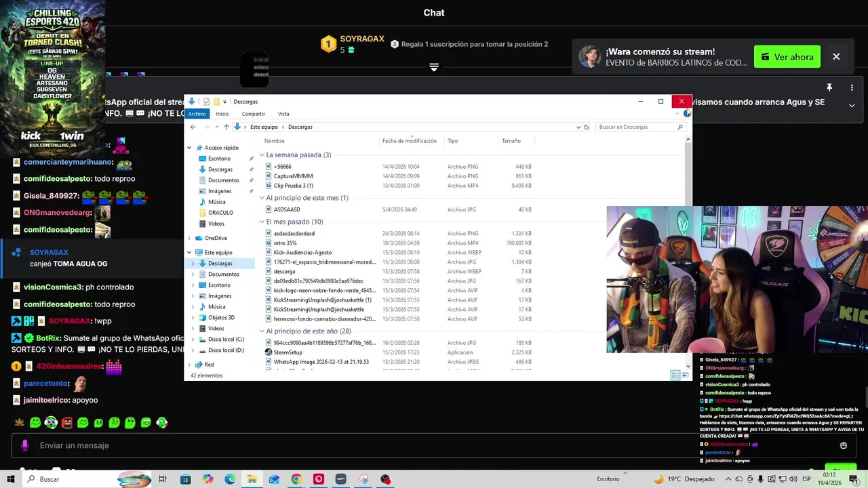Click the magnifier in Buscar en Descargas box
This screenshot has width=868, height=488.
(680, 127)
